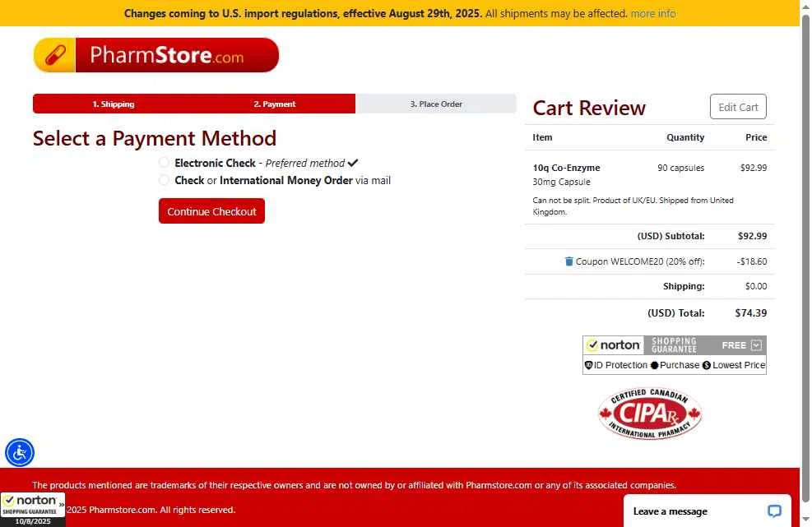Click the CIPA certified pharmacy seal

coord(650,414)
